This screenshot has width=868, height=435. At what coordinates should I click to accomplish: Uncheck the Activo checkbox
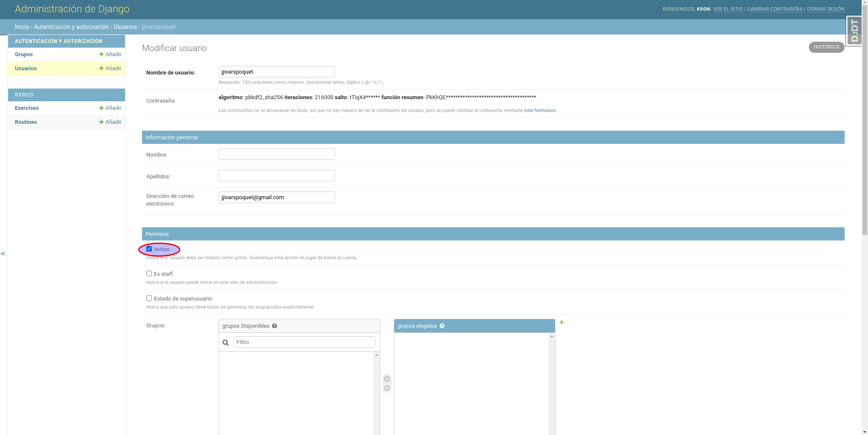pyautogui.click(x=149, y=249)
